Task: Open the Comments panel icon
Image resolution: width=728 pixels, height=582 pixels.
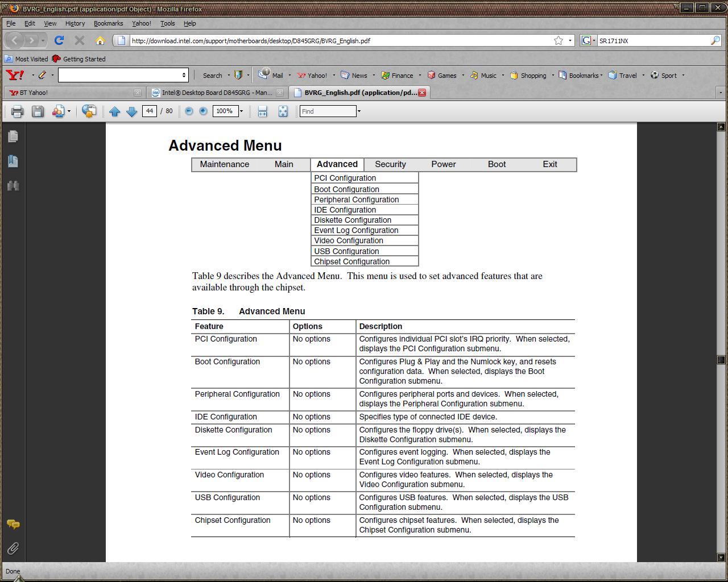Action: pos(13,524)
